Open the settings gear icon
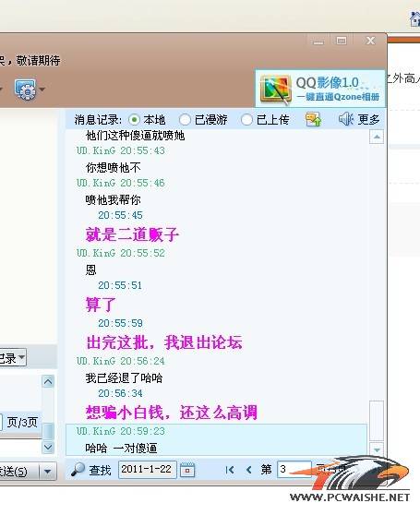This screenshot has width=420, height=515. (25, 89)
